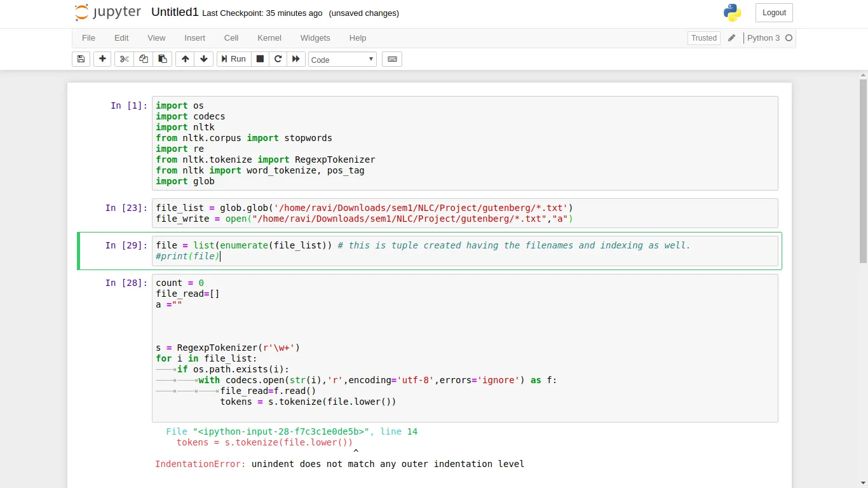Screen dimensions: 868x488
Task: Copy the selected cell with copy icon
Action: [143, 59]
